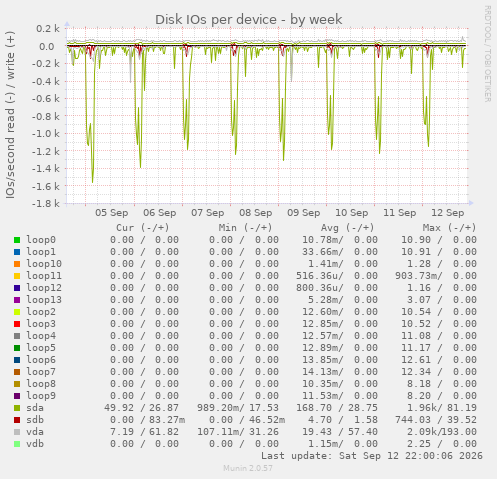Click the loop7 brown color swatch

tap(17, 372)
